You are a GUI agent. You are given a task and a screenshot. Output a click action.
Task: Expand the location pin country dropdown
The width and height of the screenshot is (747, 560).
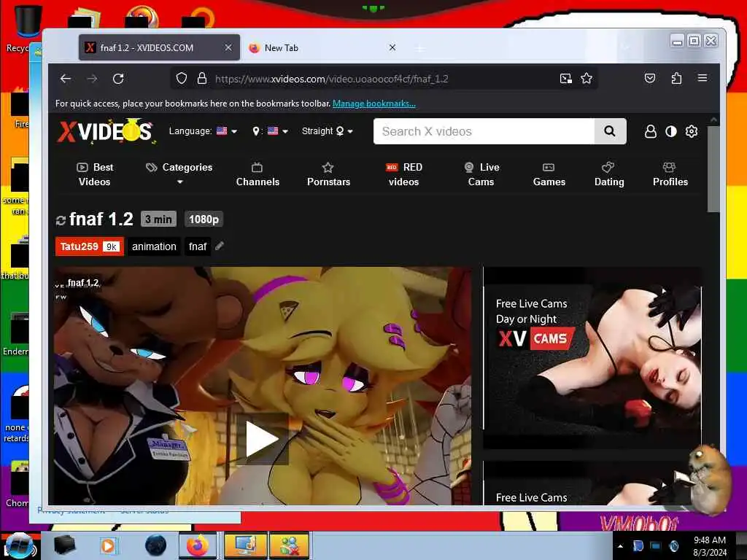(x=270, y=131)
